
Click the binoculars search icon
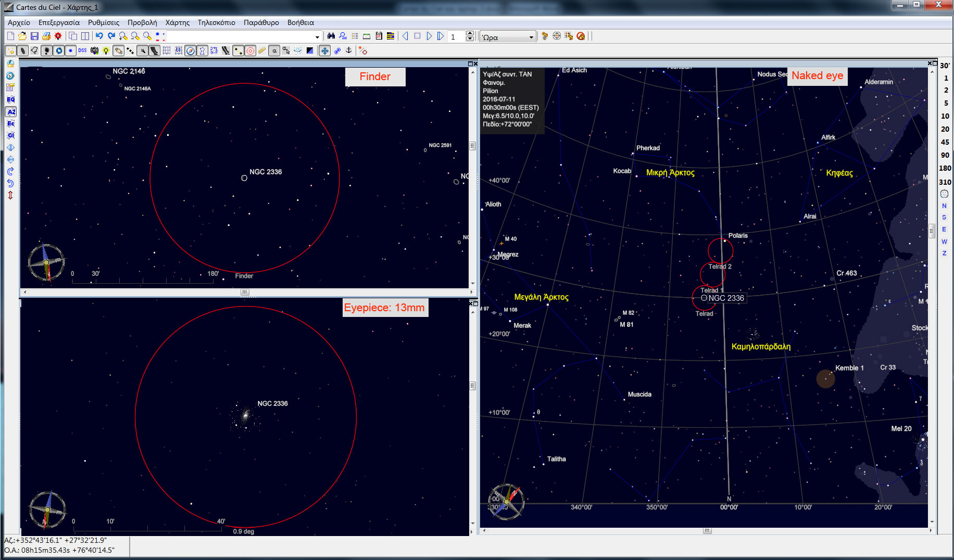tap(331, 36)
